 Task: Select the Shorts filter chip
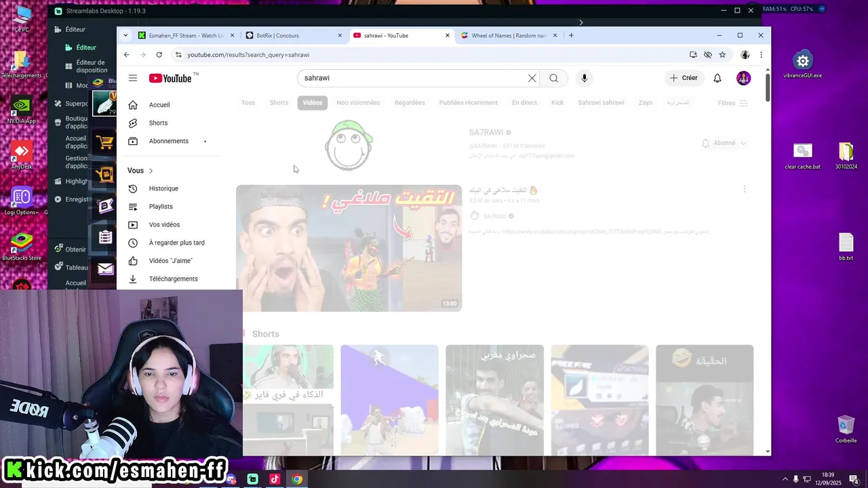(279, 103)
